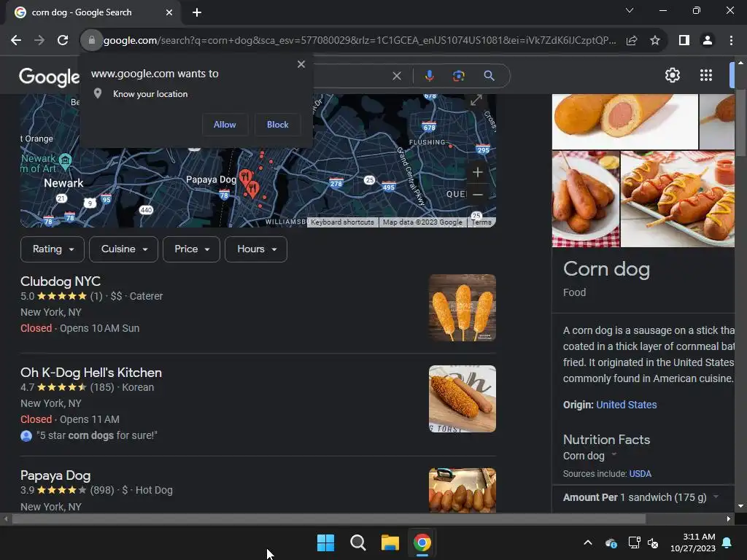
Task: View Oh K-Dog corn dog photo
Action: pos(462,399)
